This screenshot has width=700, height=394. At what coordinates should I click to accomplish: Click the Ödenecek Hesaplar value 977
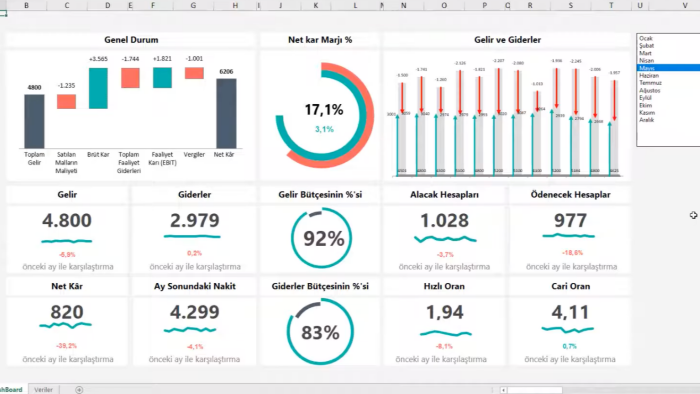coord(570,220)
